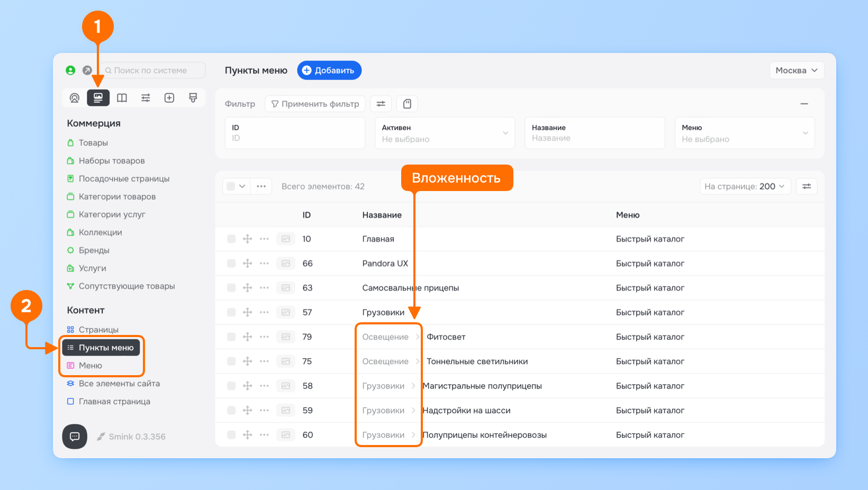The image size is (868, 490).
Task: Click the filter settings sliders icon
Action: pyautogui.click(x=381, y=104)
